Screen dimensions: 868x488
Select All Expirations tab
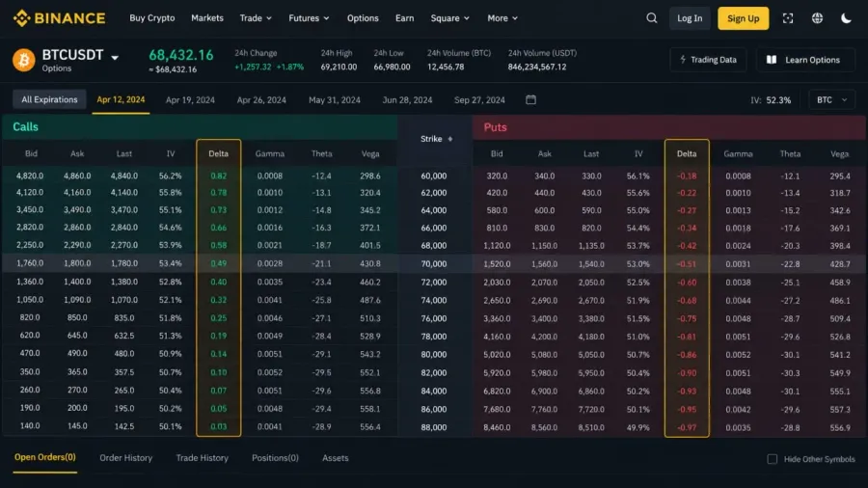[49, 99]
